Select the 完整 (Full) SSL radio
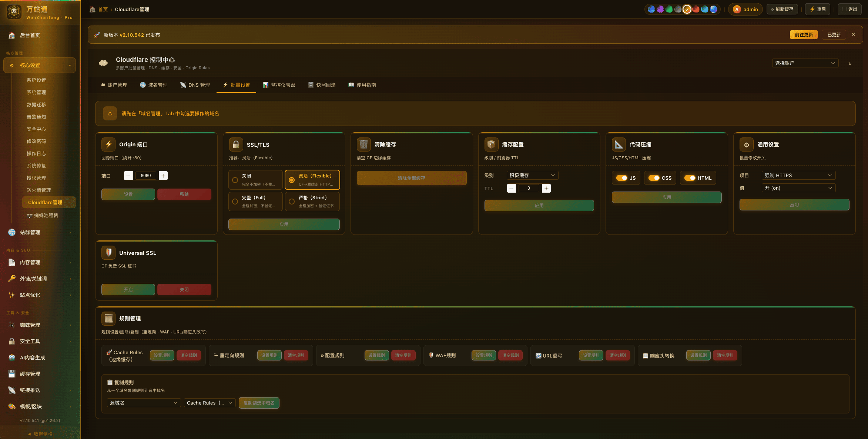Screen dimensions: 868x439 (x=235, y=202)
